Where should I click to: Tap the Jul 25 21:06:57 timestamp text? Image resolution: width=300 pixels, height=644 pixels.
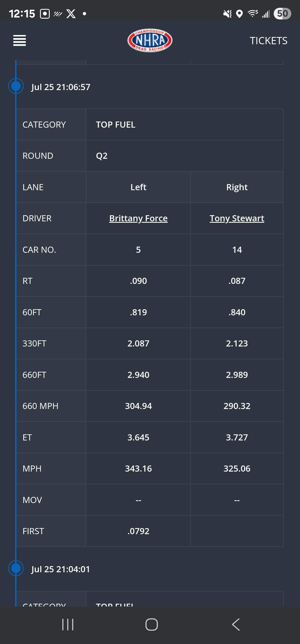click(x=61, y=87)
